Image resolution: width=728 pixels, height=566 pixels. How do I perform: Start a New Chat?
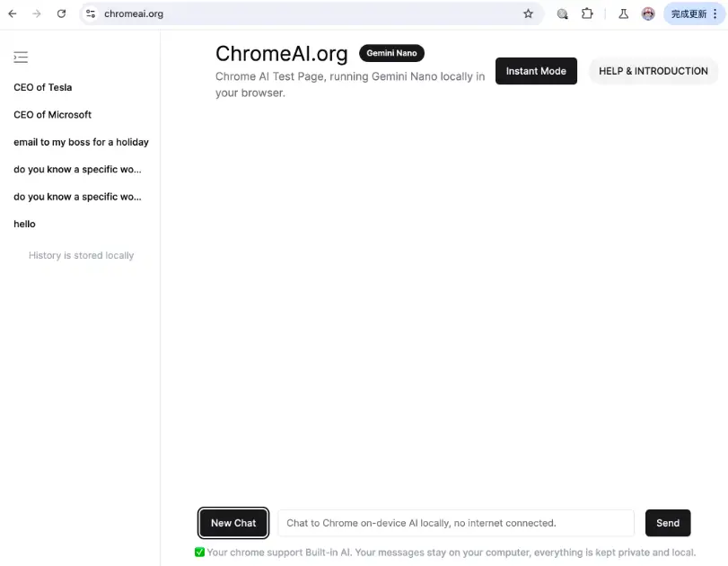232,523
